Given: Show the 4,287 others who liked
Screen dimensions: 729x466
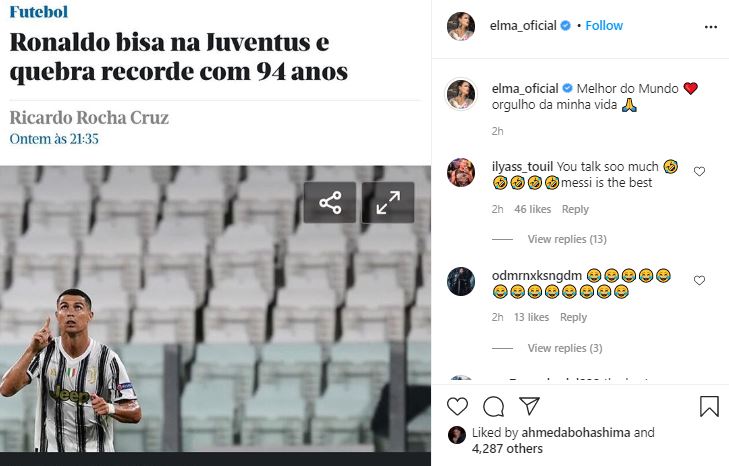Looking at the screenshot, I should (507, 448).
